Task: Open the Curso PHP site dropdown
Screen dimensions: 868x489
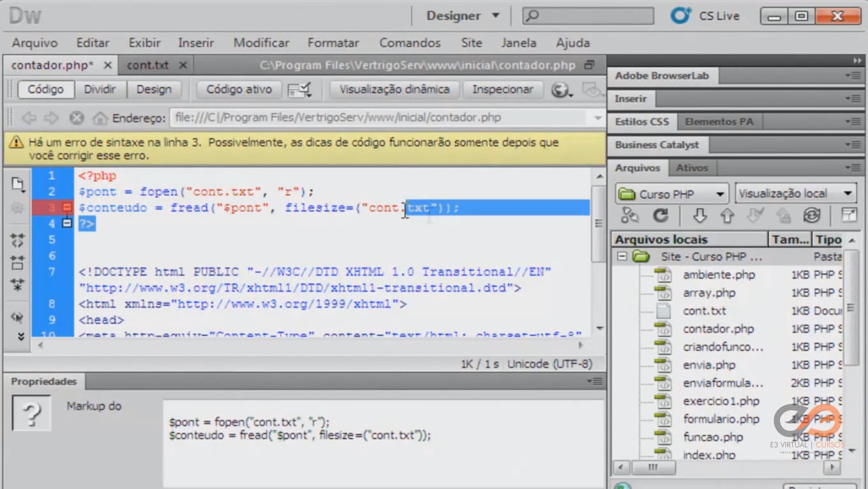Action: 671,193
